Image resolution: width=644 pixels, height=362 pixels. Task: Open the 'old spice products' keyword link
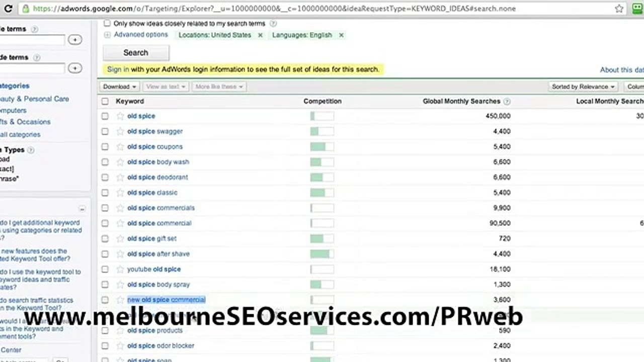point(154,330)
